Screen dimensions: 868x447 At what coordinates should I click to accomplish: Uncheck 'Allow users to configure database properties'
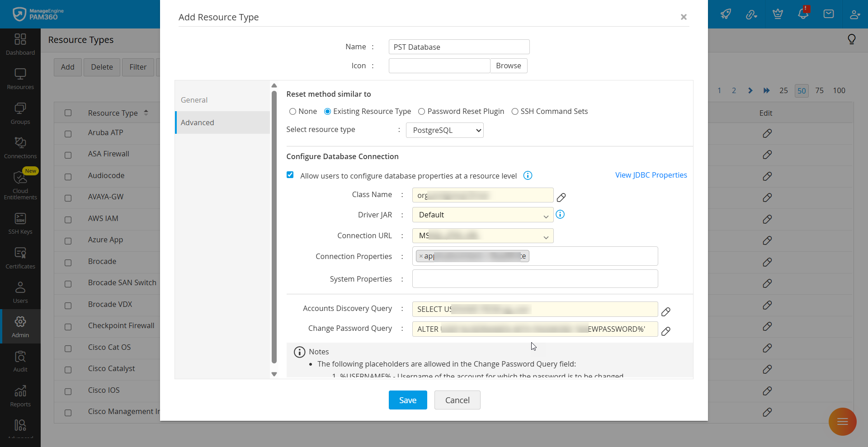[290, 175]
